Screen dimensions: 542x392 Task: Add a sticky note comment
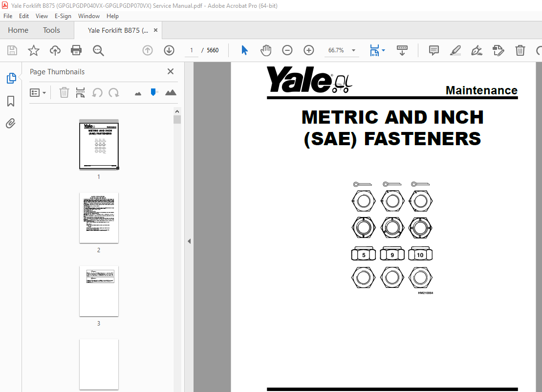(x=434, y=50)
